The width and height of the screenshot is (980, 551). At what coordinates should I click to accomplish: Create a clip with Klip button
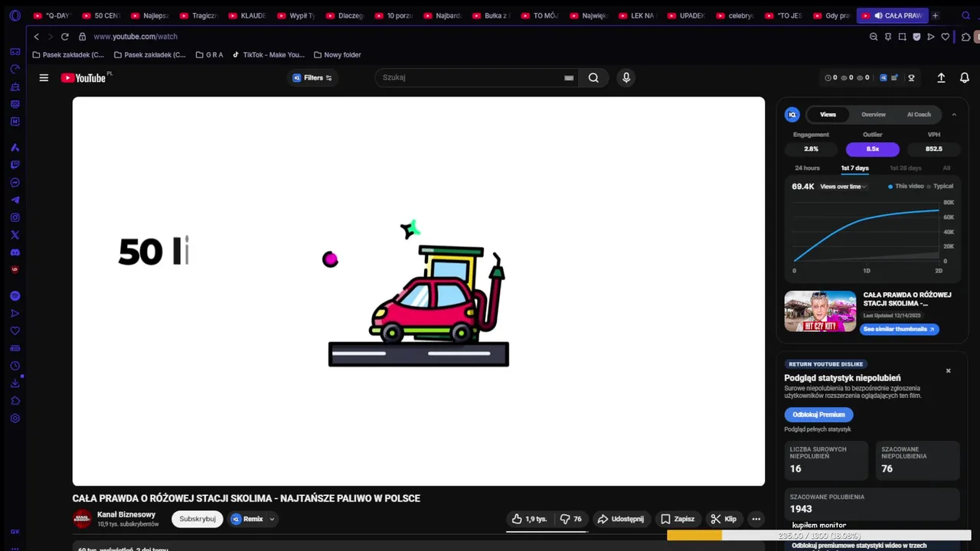[724, 519]
